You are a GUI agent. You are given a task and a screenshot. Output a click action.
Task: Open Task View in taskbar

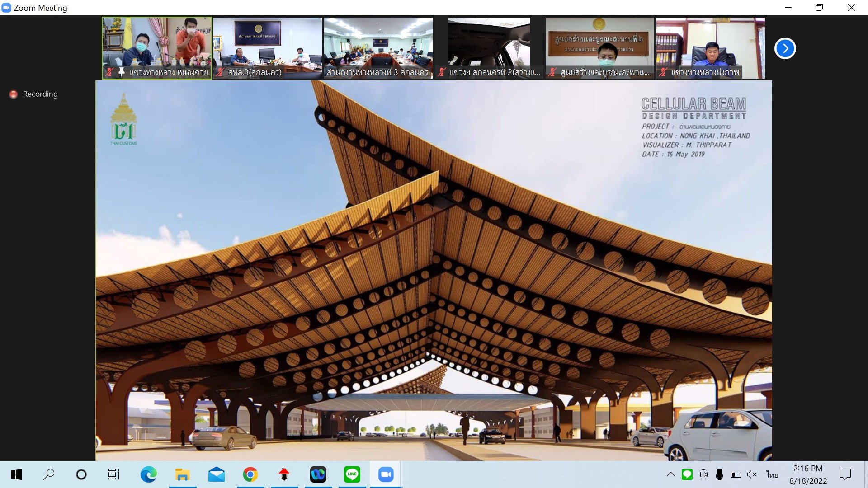(x=113, y=474)
